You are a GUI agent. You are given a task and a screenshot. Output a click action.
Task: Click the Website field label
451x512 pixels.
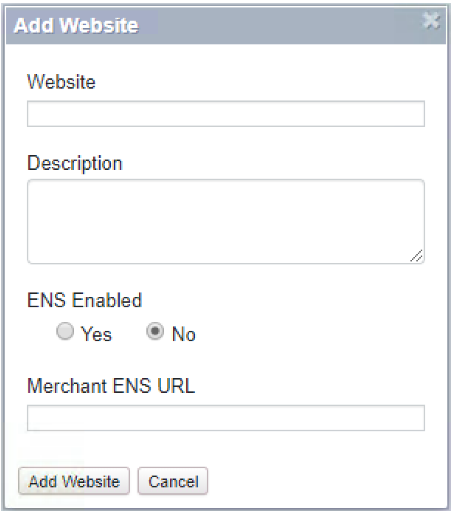61,82
